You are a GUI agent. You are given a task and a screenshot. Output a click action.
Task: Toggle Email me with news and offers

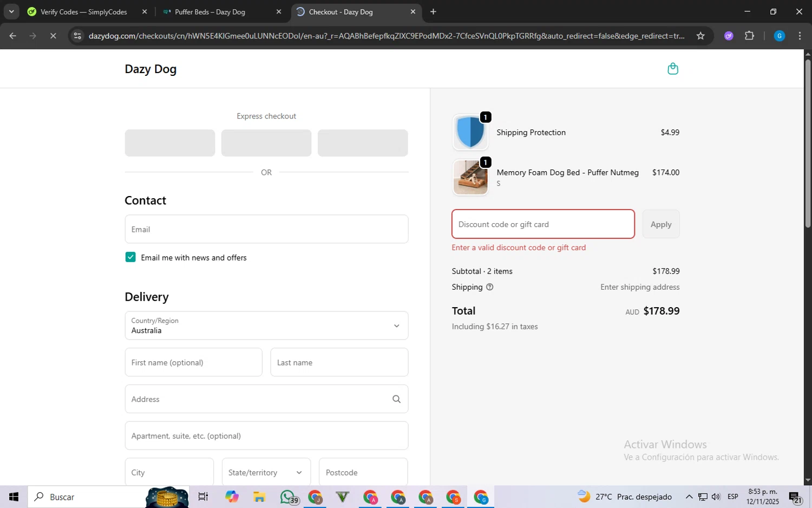click(130, 257)
